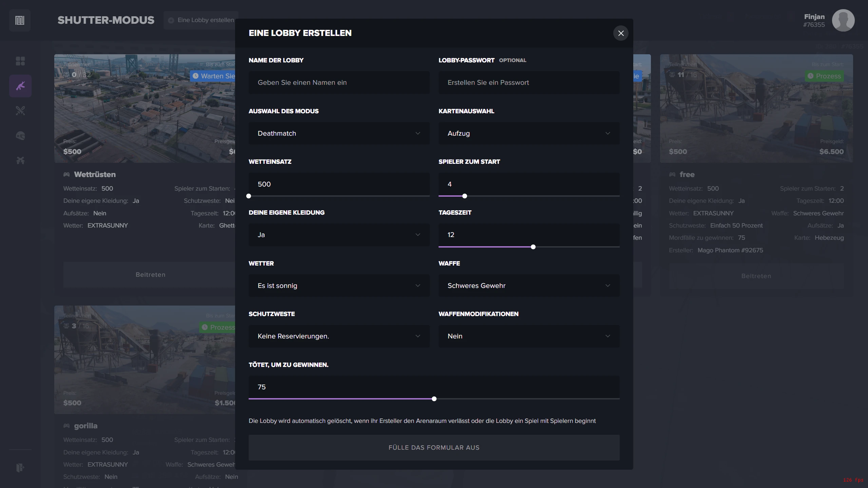Select the rifle shooter-mode sidebar icon
The height and width of the screenshot is (488, 868).
pos(20,86)
